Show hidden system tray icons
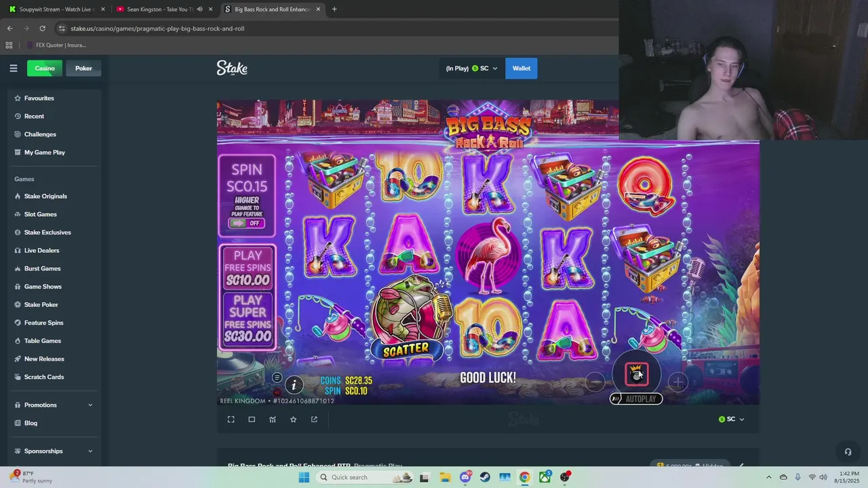This screenshot has height=488, width=868. pyautogui.click(x=768, y=477)
